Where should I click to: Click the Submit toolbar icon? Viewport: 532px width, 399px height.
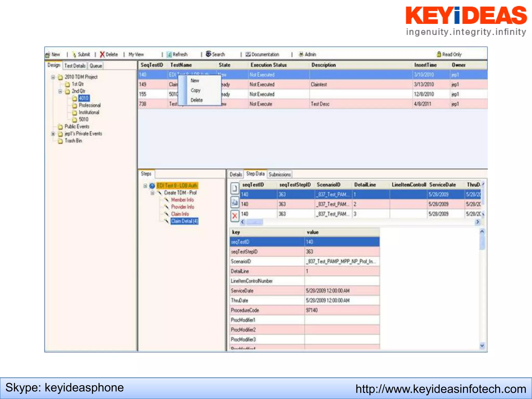pyautogui.click(x=74, y=55)
